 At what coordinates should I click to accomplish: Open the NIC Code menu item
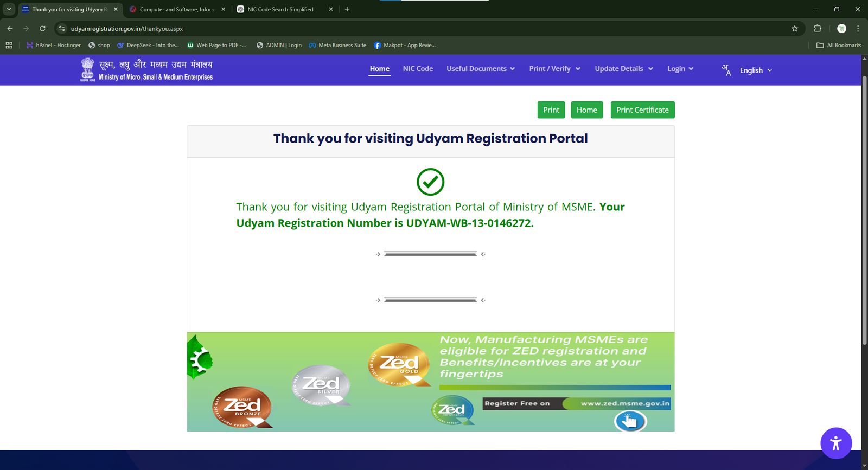pos(418,69)
